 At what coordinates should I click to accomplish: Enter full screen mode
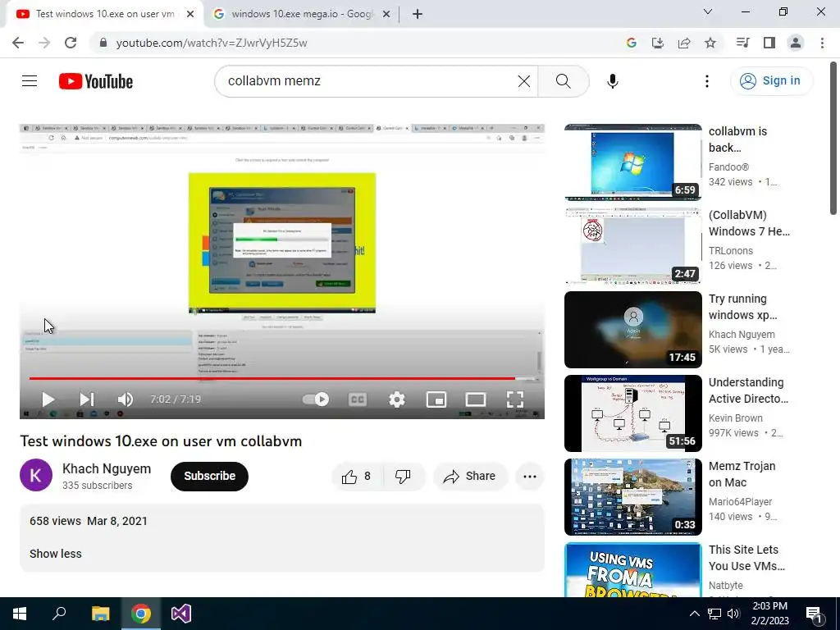(515, 399)
